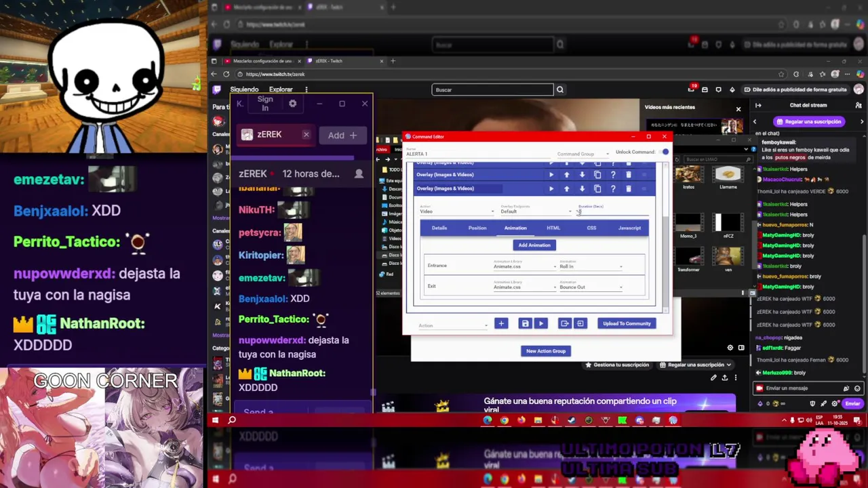Click the Add Animation button
The height and width of the screenshot is (488, 868).
click(x=534, y=245)
